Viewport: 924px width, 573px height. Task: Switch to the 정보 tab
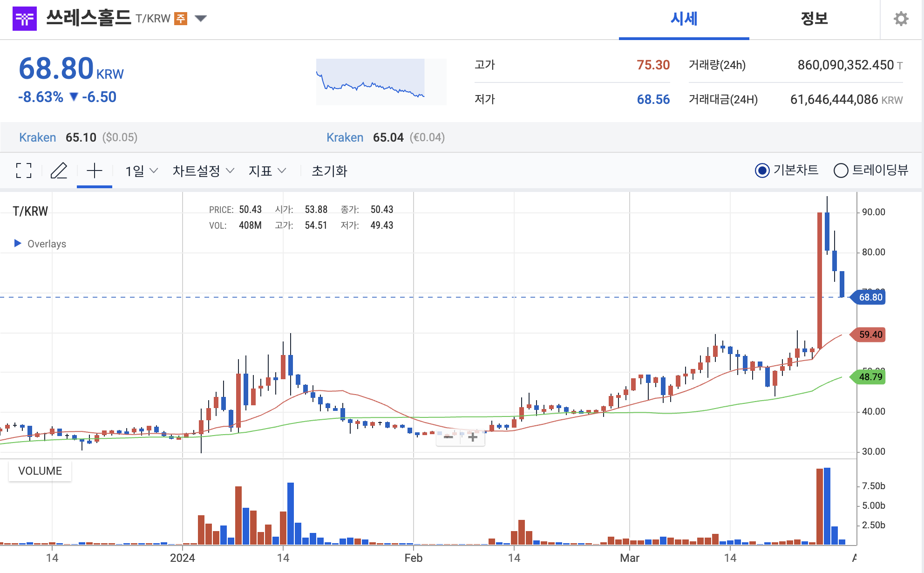coord(814,19)
